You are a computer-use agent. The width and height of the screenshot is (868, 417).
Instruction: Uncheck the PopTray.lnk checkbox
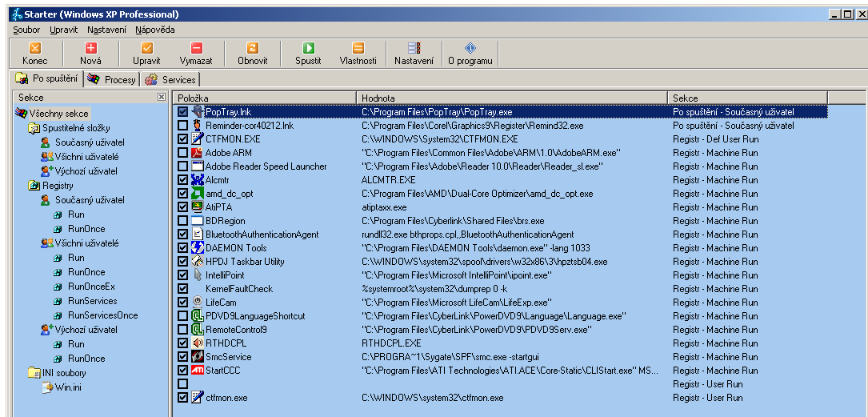(x=182, y=112)
